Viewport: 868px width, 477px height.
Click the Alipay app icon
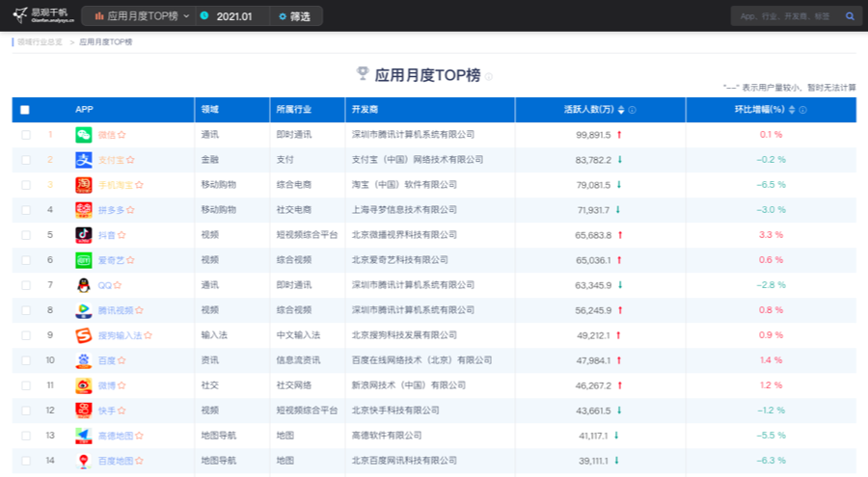tap(84, 160)
